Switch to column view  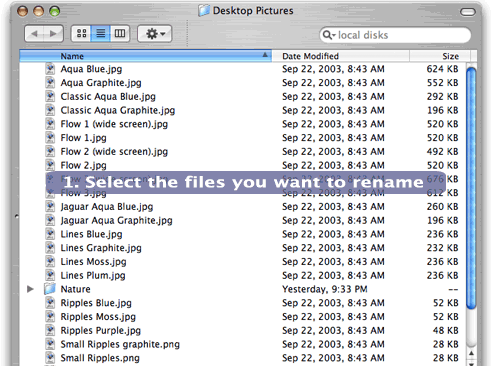(120, 33)
